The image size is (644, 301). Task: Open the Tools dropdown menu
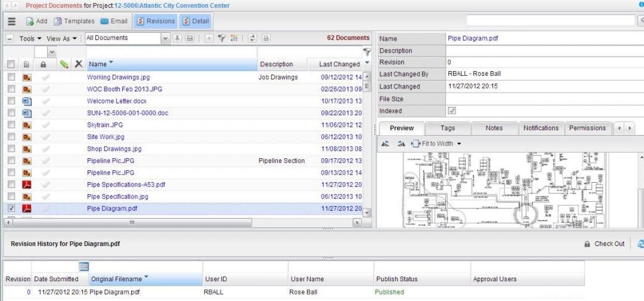point(30,38)
